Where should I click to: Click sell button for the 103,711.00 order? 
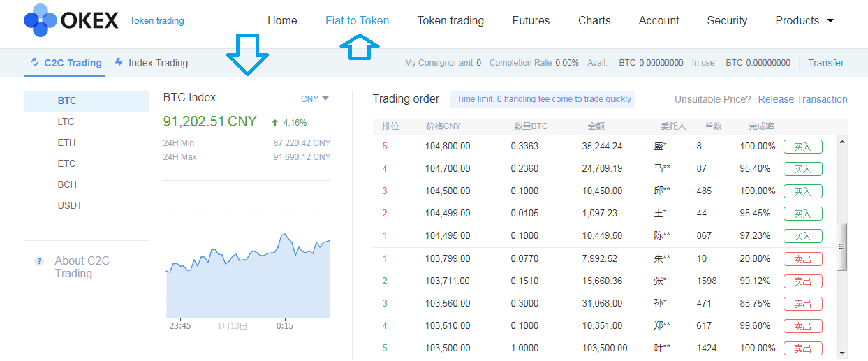click(x=802, y=281)
